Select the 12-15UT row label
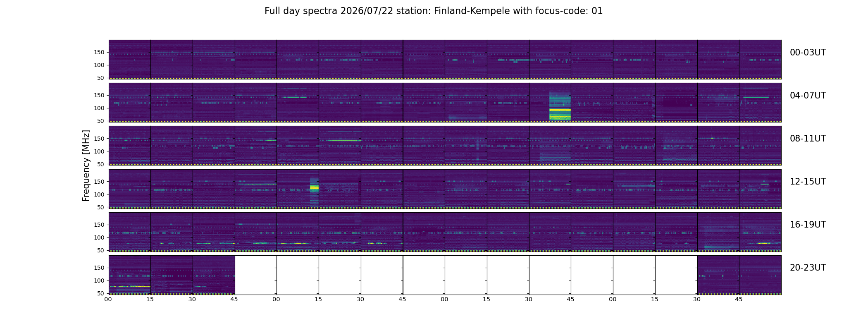 tap(808, 182)
